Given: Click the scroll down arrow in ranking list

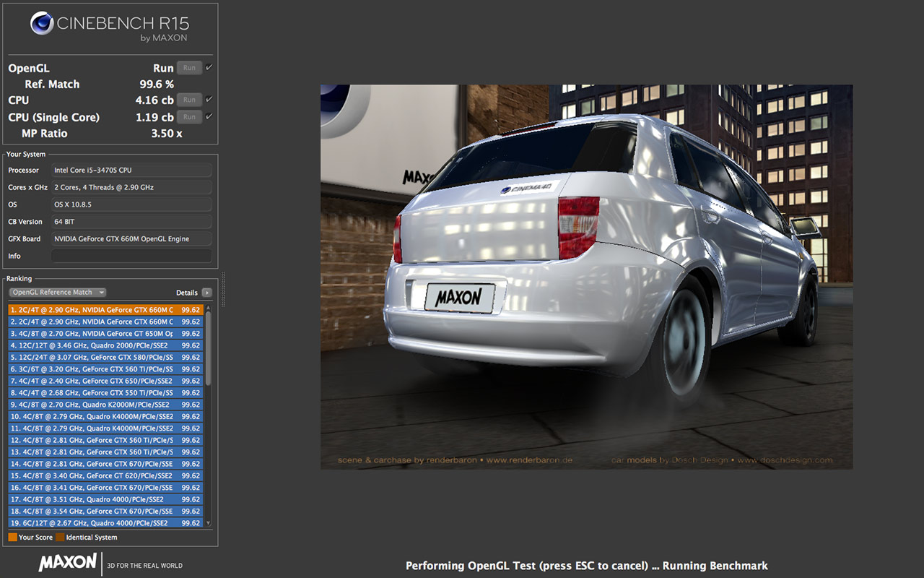Looking at the screenshot, I should point(209,522).
